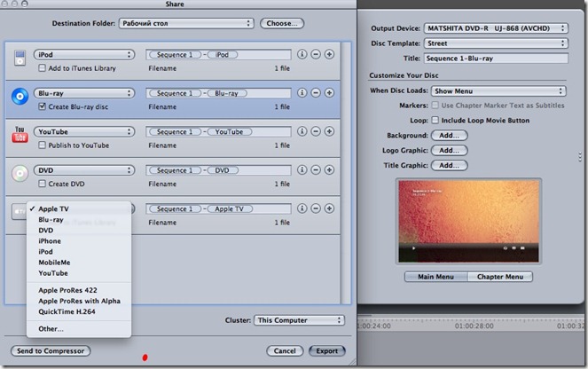The image size is (588, 369).
Task: Click the Blu-ray filename field
Action: click(x=218, y=93)
